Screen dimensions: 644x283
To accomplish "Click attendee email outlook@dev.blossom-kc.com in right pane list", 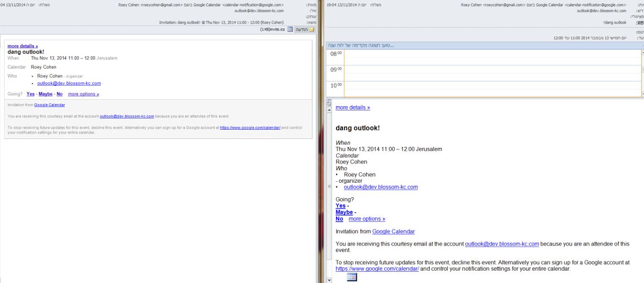I will click(380, 187).
